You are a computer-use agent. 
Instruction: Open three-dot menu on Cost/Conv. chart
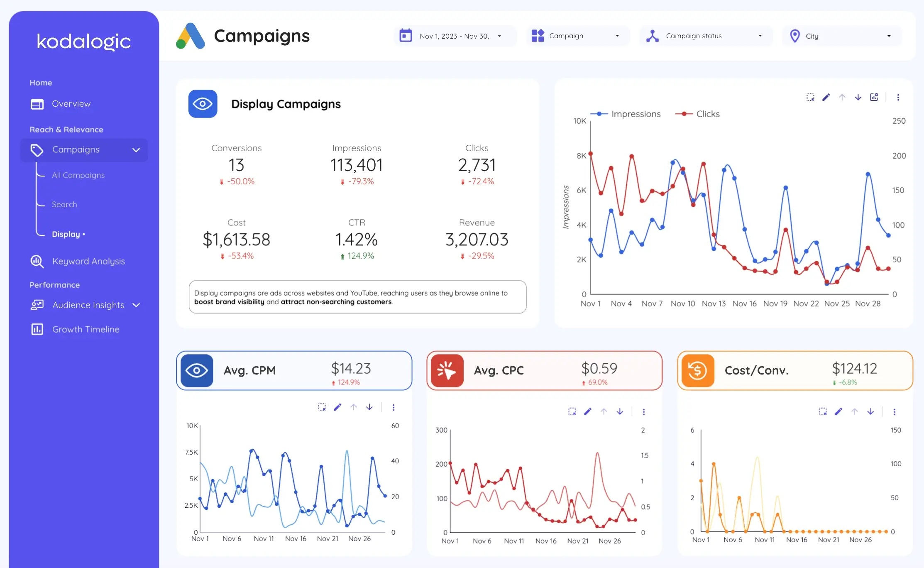[895, 411]
